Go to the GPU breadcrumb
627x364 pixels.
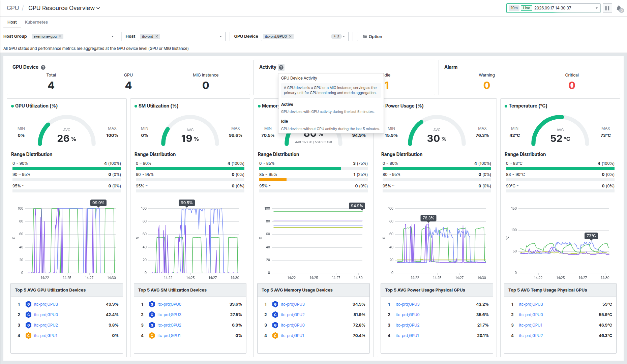(x=13, y=8)
